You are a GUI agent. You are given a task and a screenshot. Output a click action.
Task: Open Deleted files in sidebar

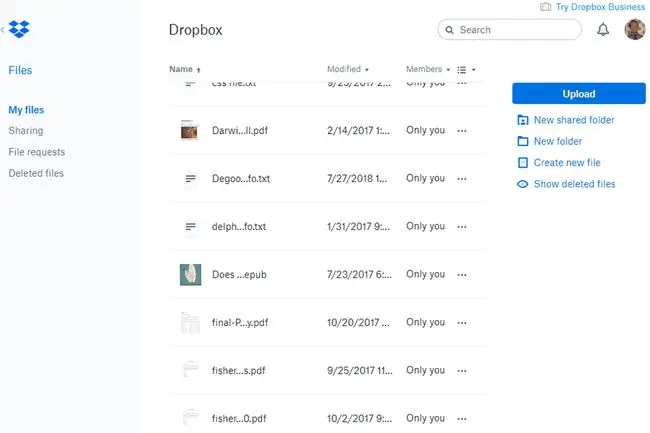tap(36, 173)
